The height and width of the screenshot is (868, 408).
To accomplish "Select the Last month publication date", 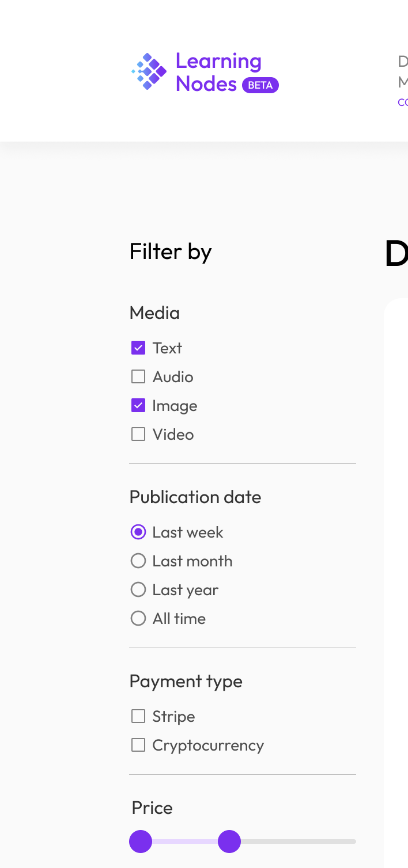I will 138,561.
